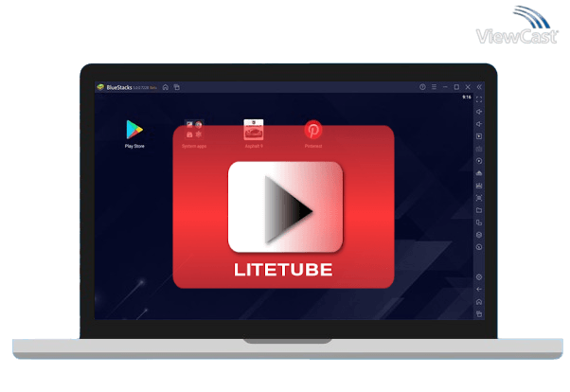
Task: Take a screenshot from the sidebar
Action: pos(479,198)
